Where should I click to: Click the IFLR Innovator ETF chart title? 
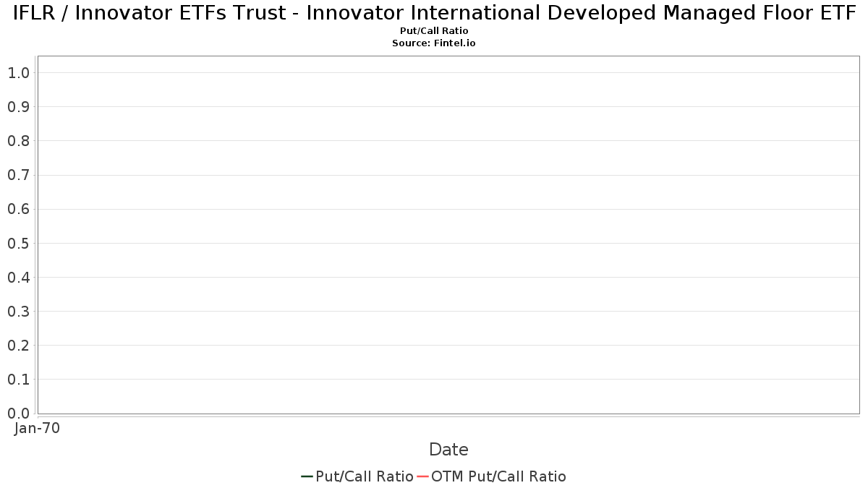pyautogui.click(x=434, y=14)
